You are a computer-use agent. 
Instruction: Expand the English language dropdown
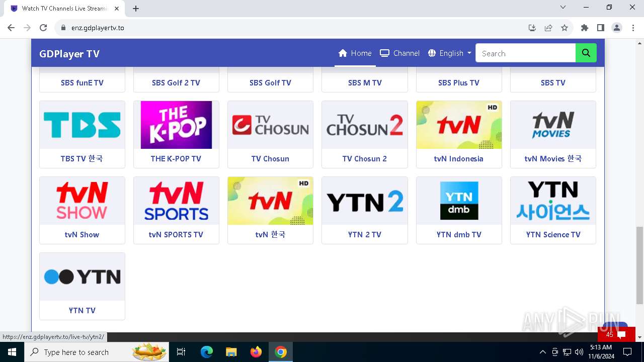(450, 53)
